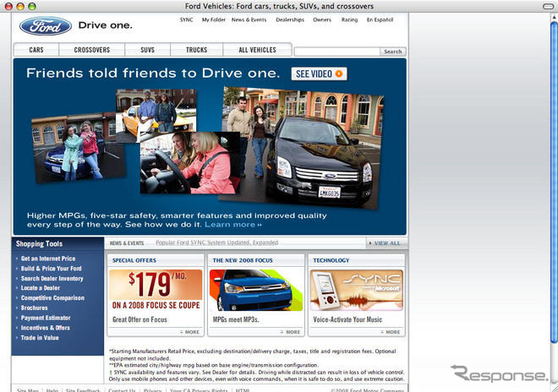This screenshot has height=392, width=558.
Task: Select Competitive Comparison
Action: [52, 298]
